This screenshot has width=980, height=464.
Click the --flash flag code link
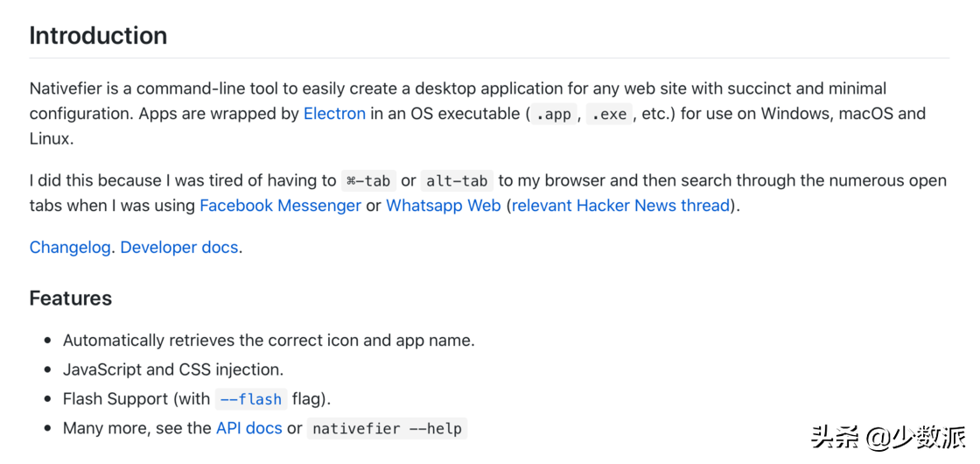pos(250,399)
